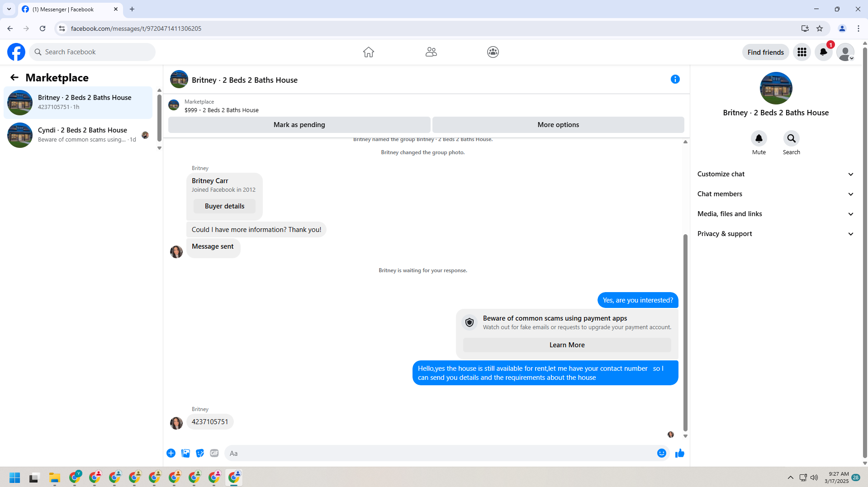
Task: Click Mark as pending button
Action: click(299, 125)
